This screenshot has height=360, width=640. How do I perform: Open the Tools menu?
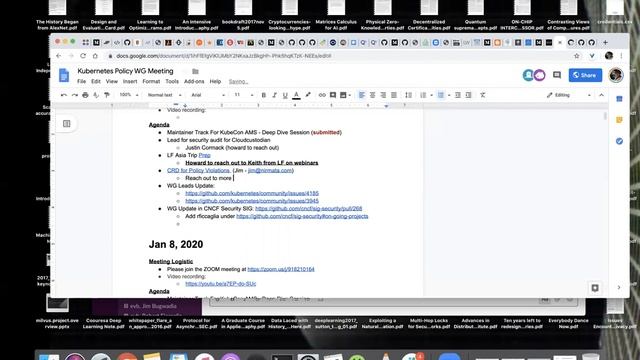point(172,81)
